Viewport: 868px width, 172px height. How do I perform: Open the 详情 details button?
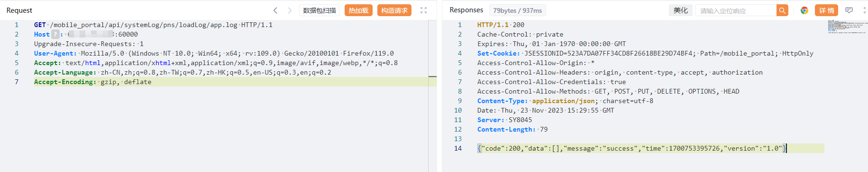(x=826, y=10)
